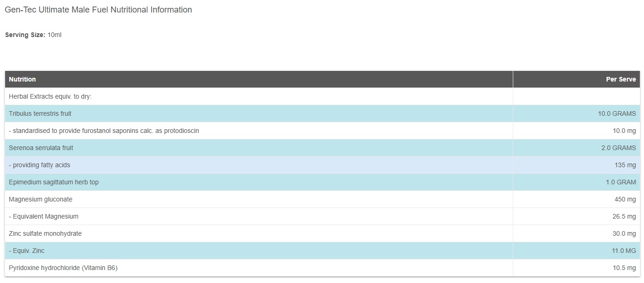Click the 'Nutrition' column header
The height and width of the screenshot is (283, 644).
coord(259,79)
